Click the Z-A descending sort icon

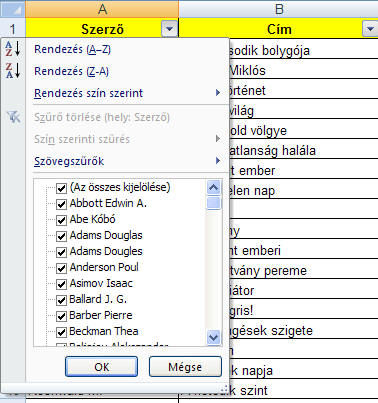tap(13, 71)
